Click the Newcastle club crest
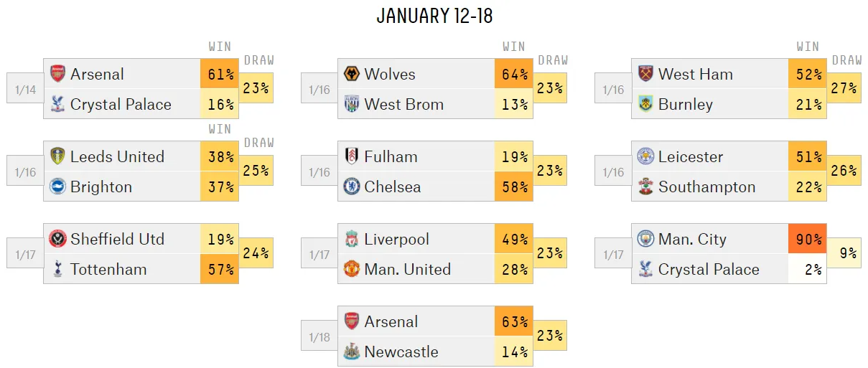This screenshot has height=368, width=868. point(351,352)
